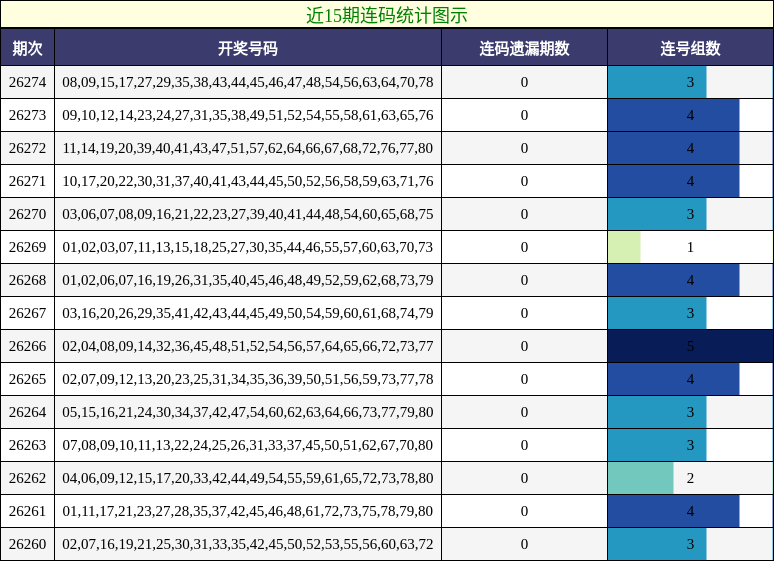Click the winning numbers for period 26269

click(x=248, y=247)
